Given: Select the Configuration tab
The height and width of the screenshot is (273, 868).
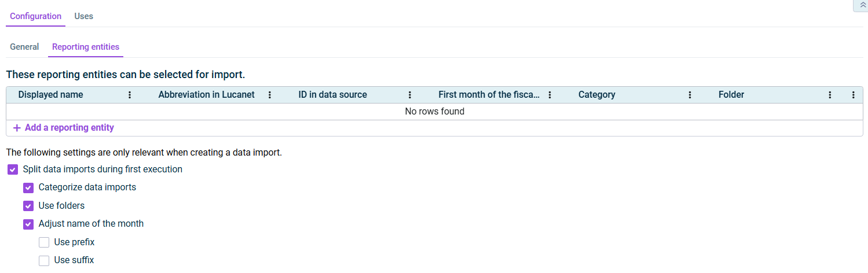Looking at the screenshot, I should click(x=35, y=16).
